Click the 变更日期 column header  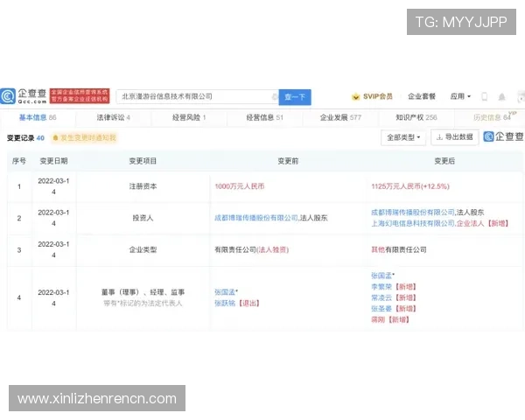[53, 161]
